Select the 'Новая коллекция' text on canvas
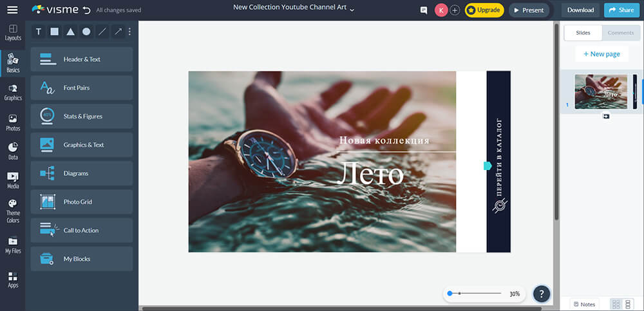 [384, 140]
